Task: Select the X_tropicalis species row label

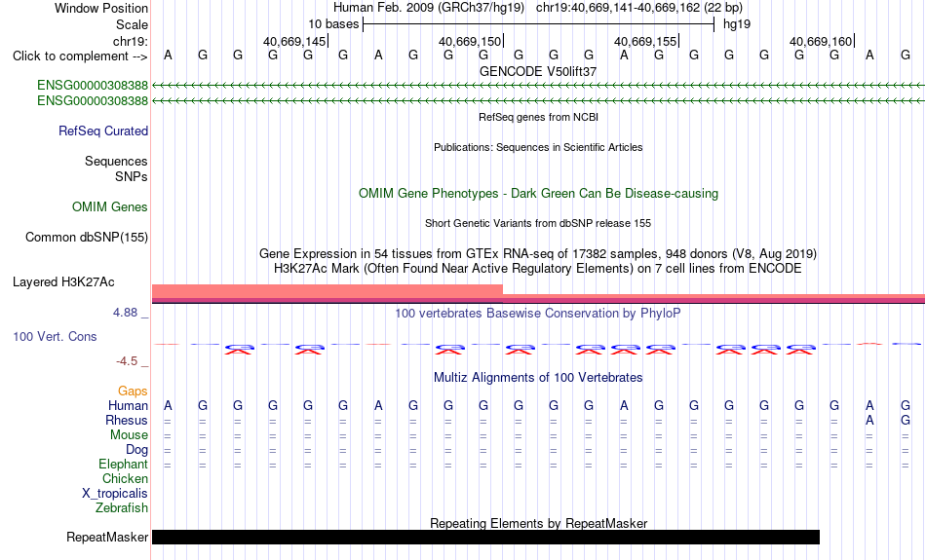Action: (x=115, y=494)
